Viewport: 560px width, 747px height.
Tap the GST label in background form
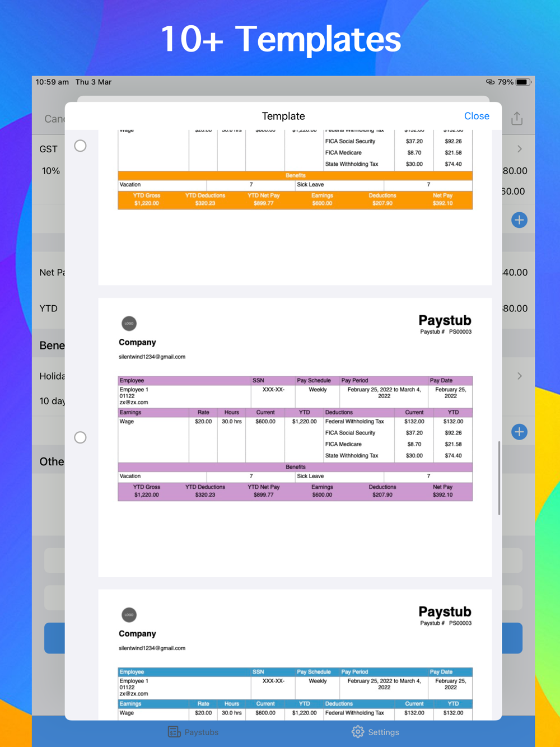[x=48, y=149]
